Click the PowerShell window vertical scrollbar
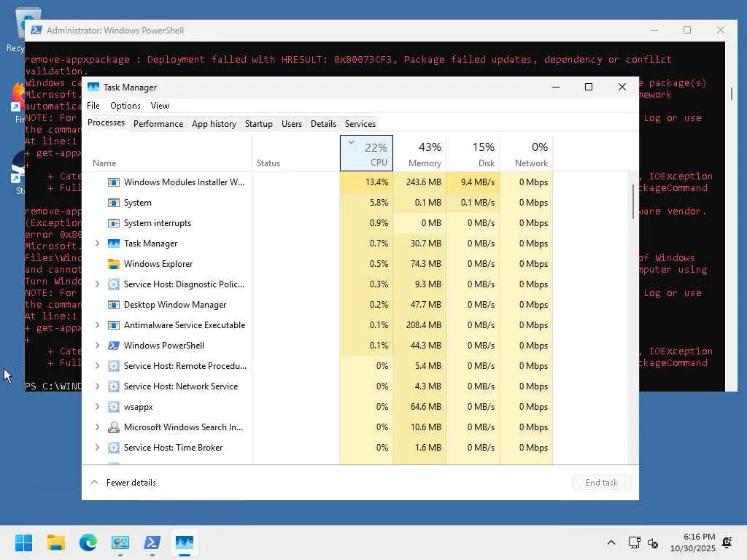This screenshot has width=747, height=560. coord(732,93)
